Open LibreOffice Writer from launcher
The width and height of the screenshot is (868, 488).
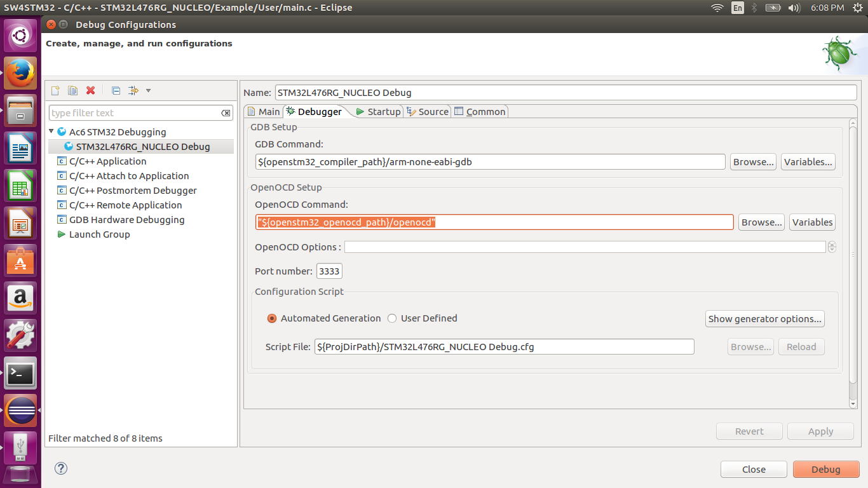(20, 149)
